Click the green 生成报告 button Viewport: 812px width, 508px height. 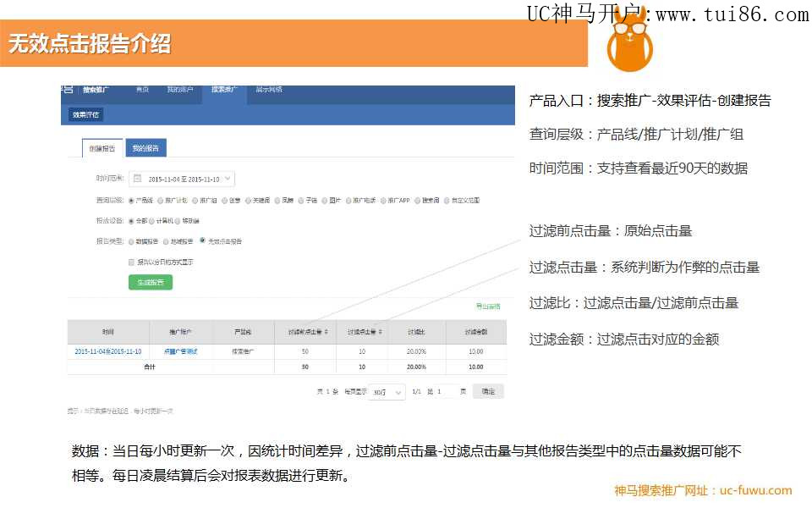tap(150, 282)
